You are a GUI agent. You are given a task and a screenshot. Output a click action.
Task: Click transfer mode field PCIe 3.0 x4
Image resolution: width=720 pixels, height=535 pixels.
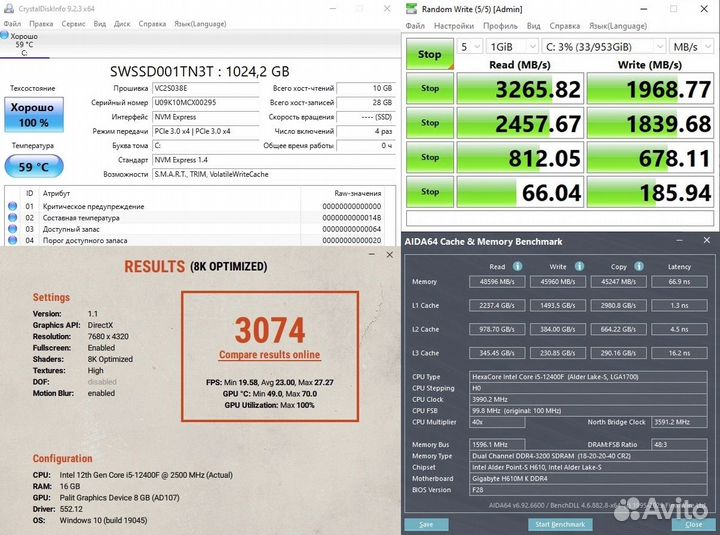point(206,131)
